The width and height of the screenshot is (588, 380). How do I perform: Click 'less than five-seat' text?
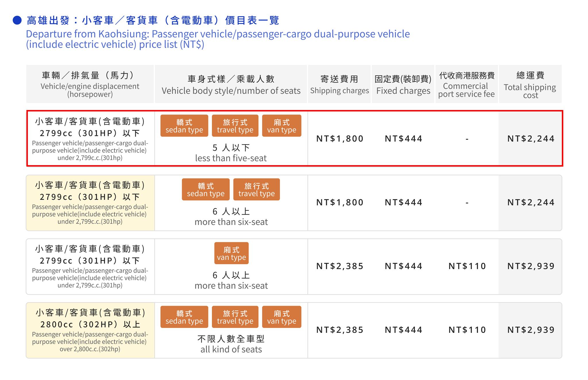tap(231, 158)
